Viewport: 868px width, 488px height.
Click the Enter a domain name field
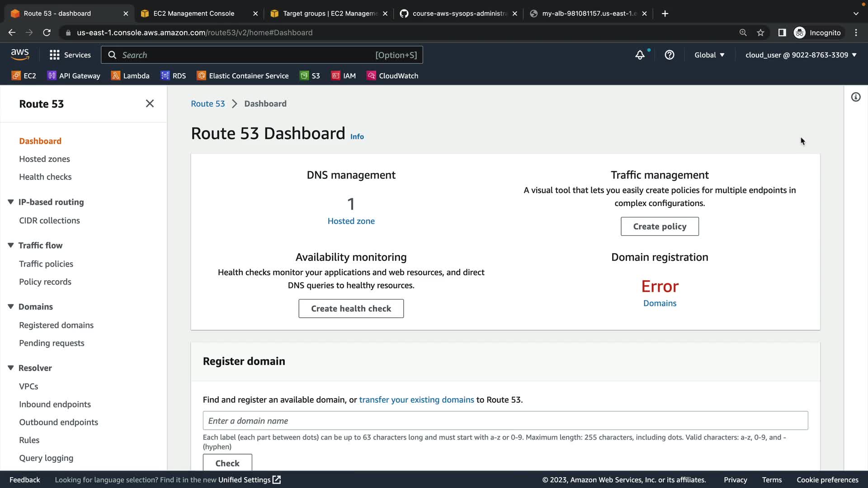click(505, 421)
